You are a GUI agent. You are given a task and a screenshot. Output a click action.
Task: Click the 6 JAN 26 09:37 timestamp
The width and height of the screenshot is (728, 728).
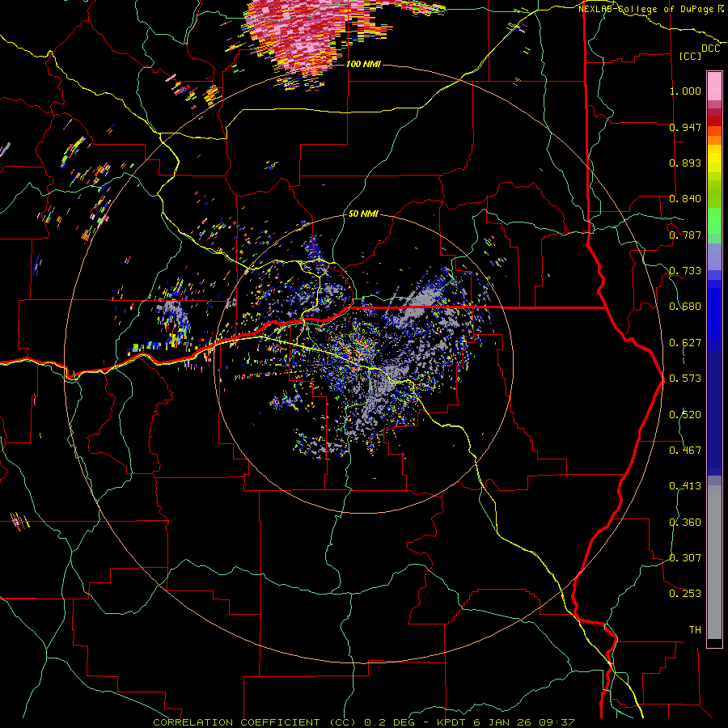[x=524, y=722]
